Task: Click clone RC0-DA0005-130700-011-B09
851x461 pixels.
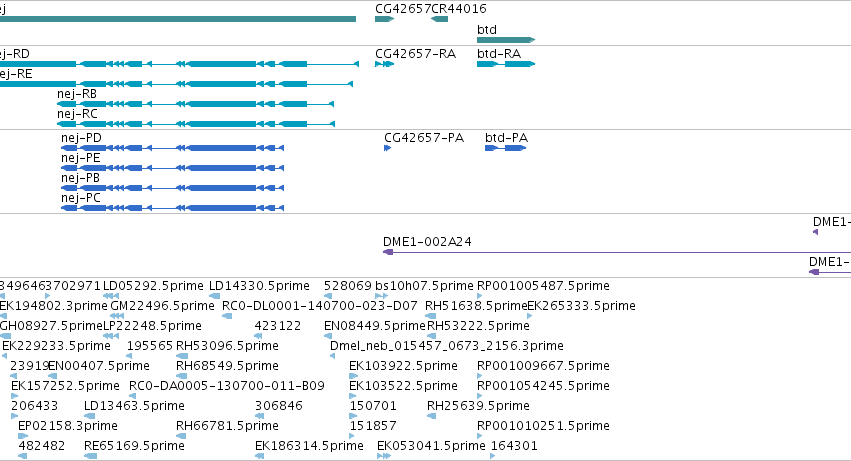Action: click(227, 386)
